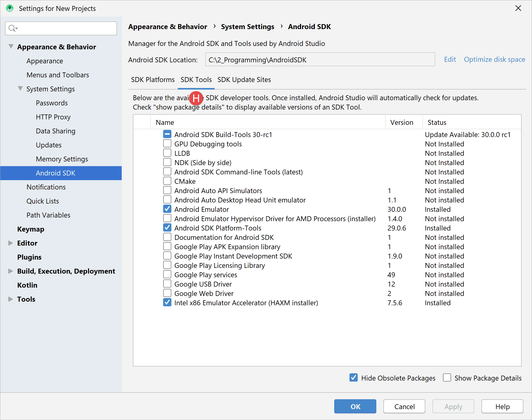
Task: Toggle Hide Obsolete Packages checkbox
Action: 353,378
